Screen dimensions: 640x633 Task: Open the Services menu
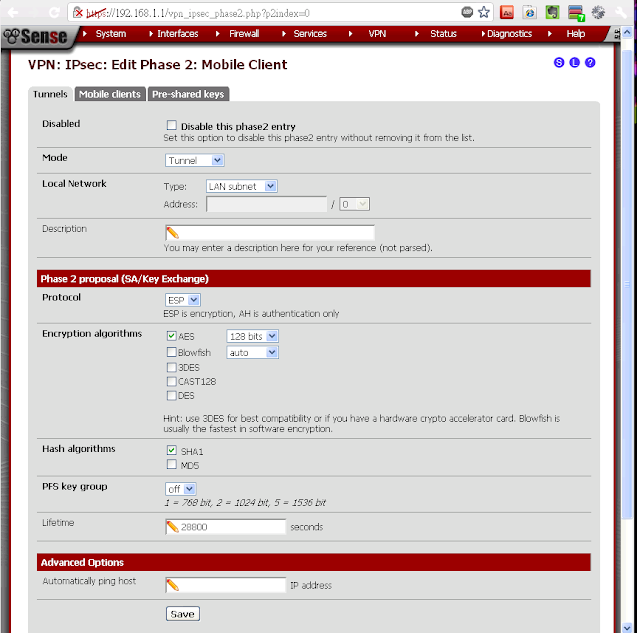click(310, 34)
